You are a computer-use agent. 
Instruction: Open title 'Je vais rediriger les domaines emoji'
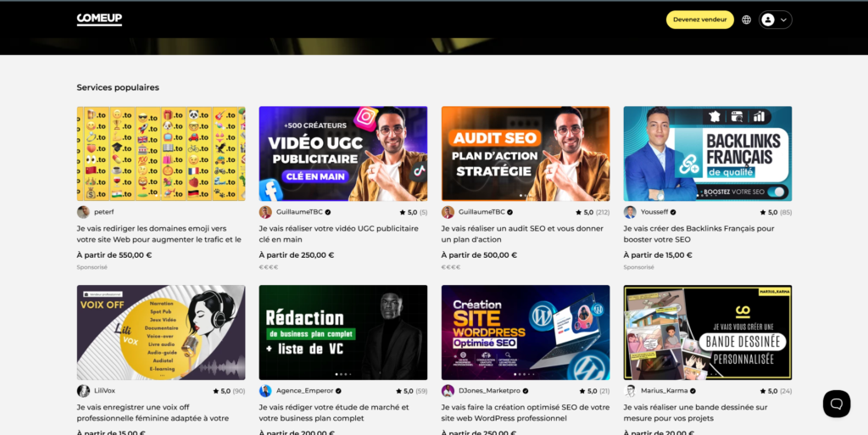click(x=159, y=234)
